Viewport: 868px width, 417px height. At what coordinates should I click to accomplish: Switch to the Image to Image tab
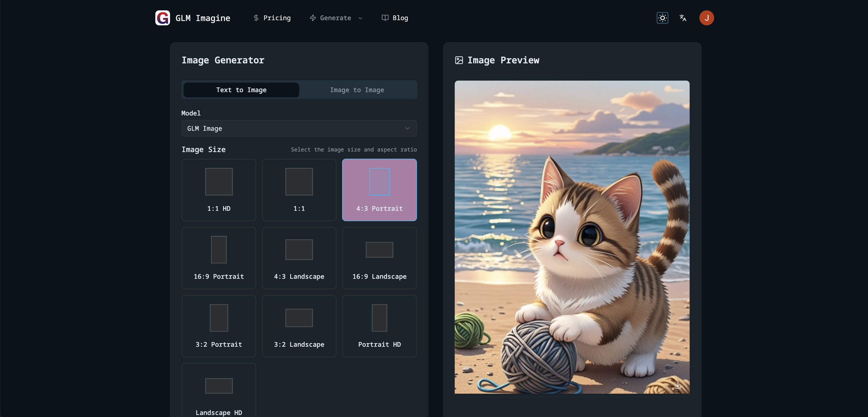357,90
